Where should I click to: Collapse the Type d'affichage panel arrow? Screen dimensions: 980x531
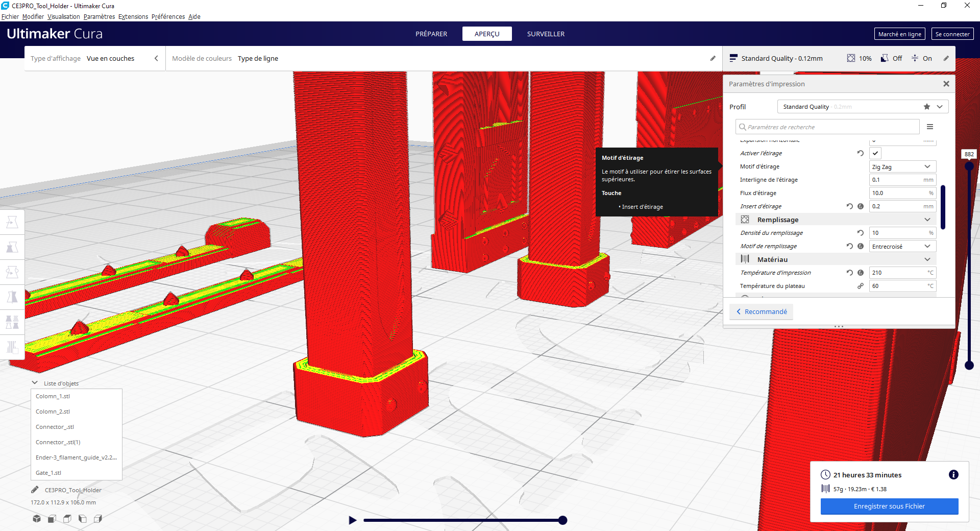[x=156, y=58]
